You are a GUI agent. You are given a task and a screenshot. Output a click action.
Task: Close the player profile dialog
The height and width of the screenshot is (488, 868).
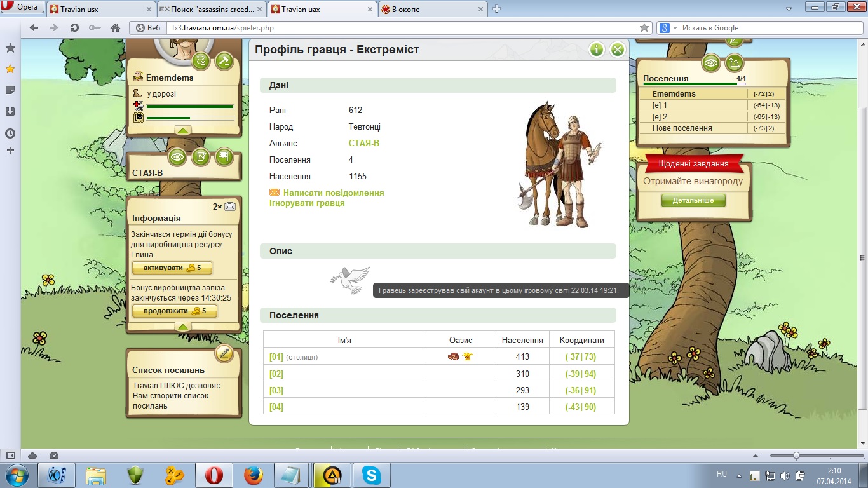[x=617, y=50]
